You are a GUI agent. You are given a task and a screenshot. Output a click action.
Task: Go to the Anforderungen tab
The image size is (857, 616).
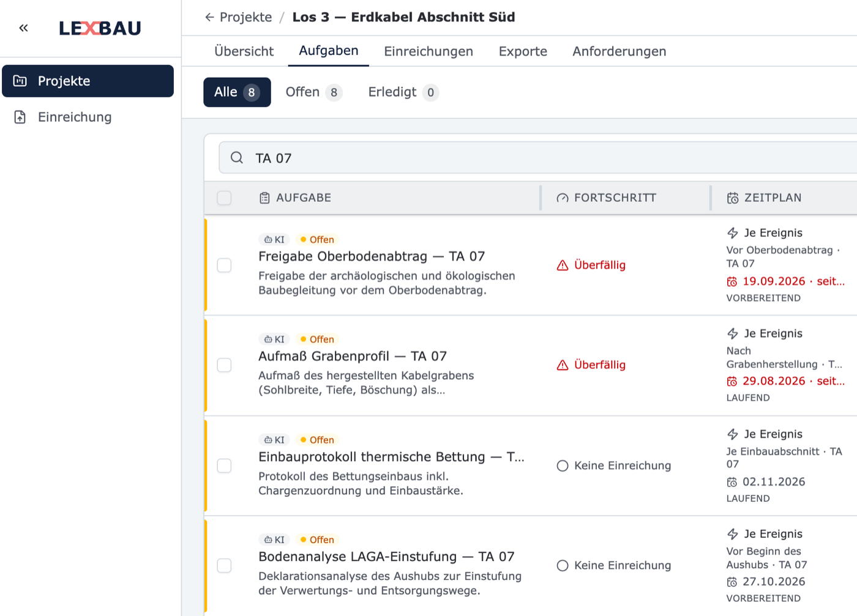pyautogui.click(x=619, y=51)
